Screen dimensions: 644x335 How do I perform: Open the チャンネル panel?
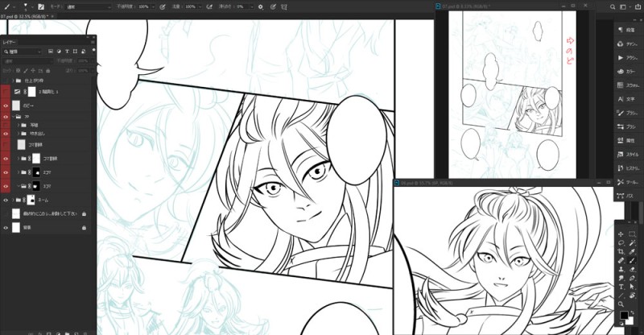626,43
